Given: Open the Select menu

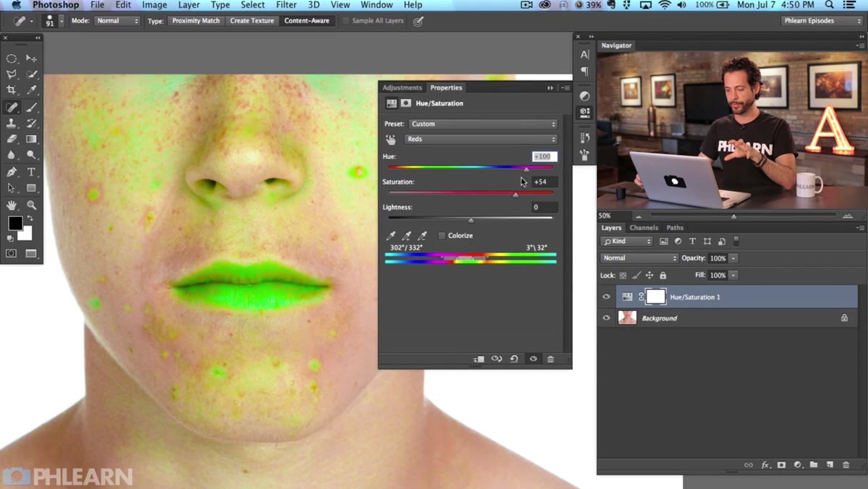Looking at the screenshot, I should pyautogui.click(x=252, y=5).
